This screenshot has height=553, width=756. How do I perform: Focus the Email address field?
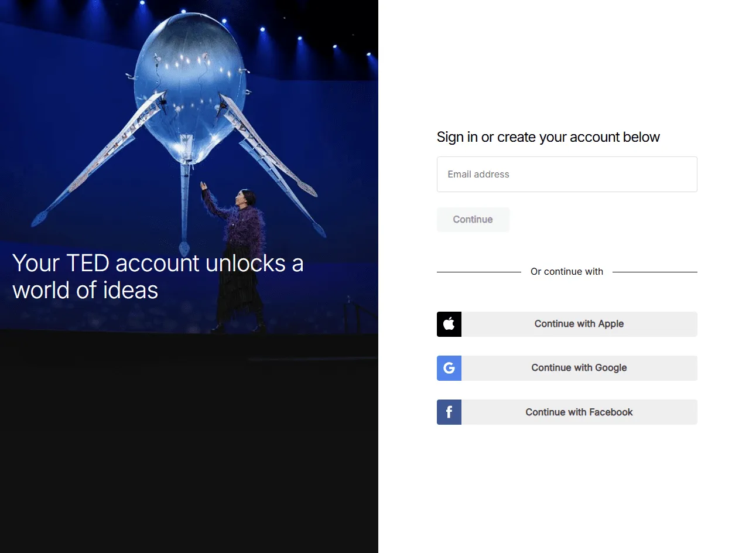567,174
